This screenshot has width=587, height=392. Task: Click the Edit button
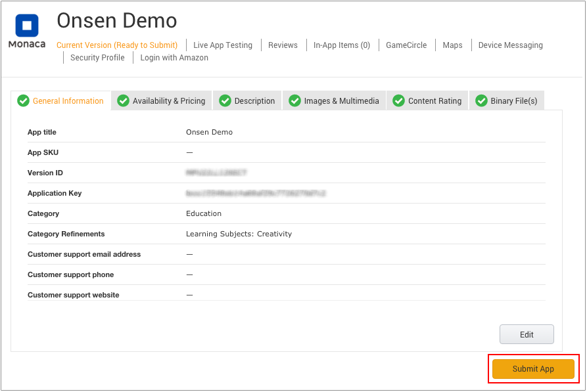[x=527, y=334]
